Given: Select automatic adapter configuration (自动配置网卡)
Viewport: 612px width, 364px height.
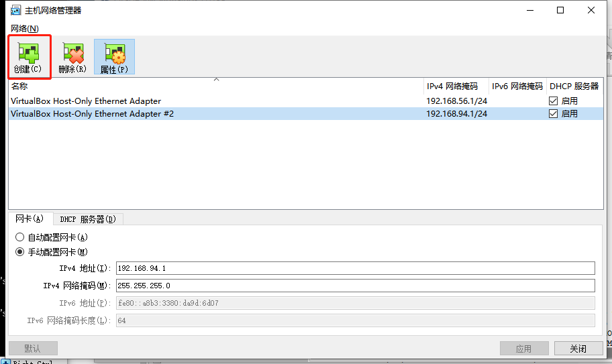Looking at the screenshot, I should pyautogui.click(x=20, y=237).
